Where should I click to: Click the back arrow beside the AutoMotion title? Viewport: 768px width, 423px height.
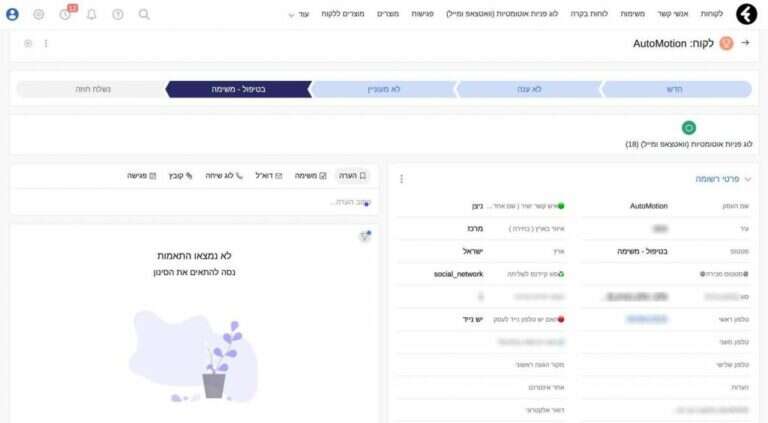745,44
